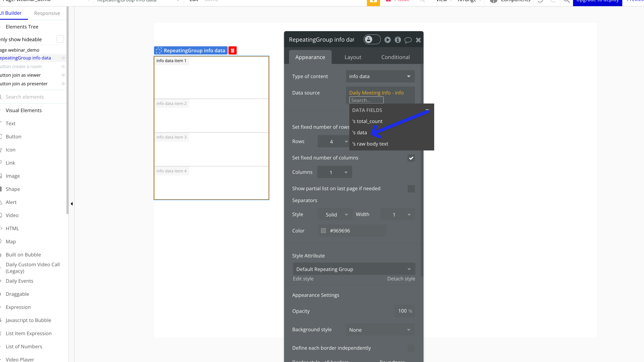Viewport: 644px width, 362px height.
Task: Open the info icon in property editor
Action: pos(398,40)
